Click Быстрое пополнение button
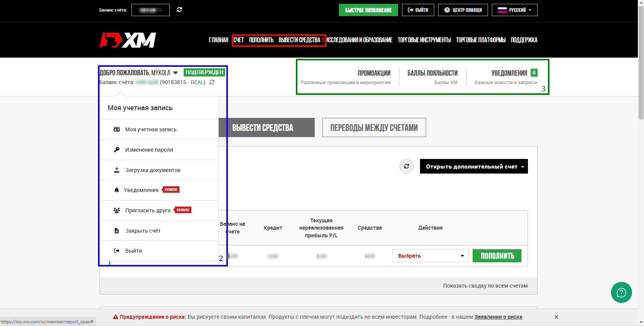 tap(368, 10)
